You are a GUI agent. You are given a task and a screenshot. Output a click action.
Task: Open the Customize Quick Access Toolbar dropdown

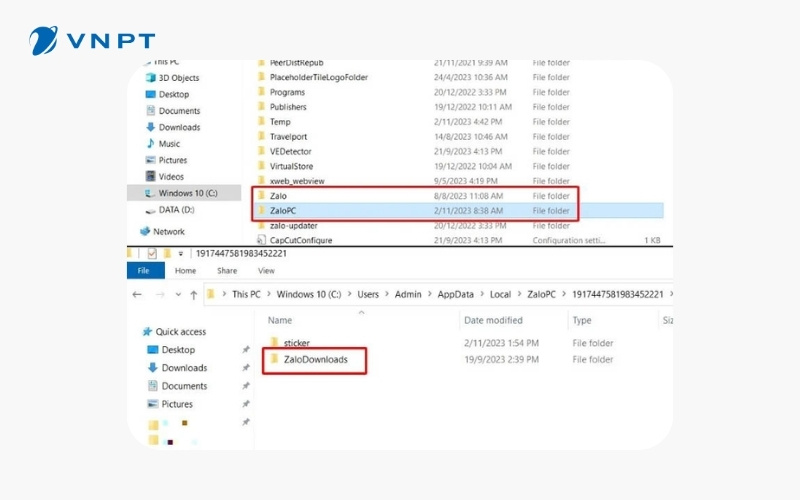181,255
